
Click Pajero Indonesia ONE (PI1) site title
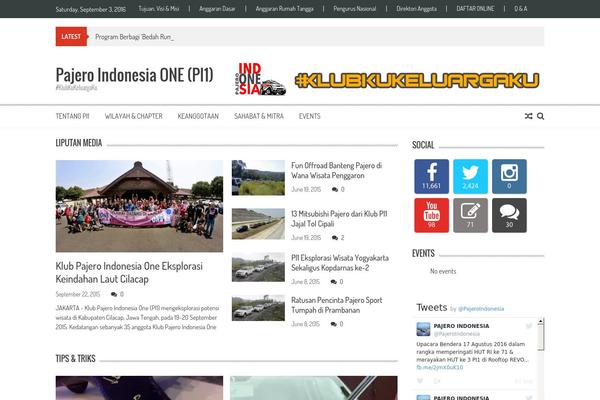point(134,75)
